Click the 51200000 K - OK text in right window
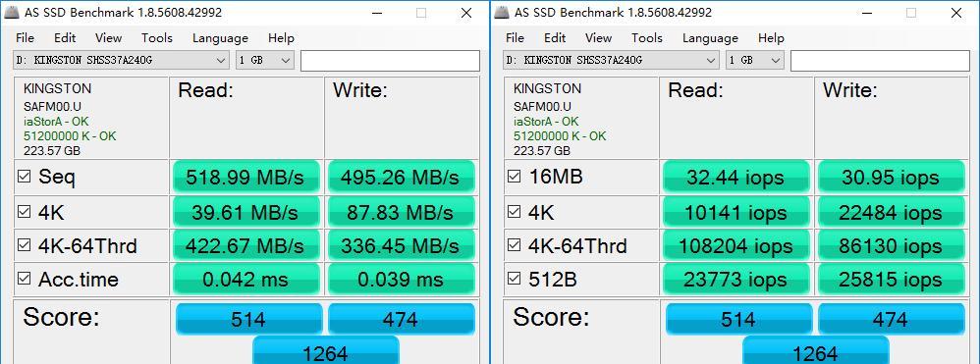980x364 pixels. 560,135
